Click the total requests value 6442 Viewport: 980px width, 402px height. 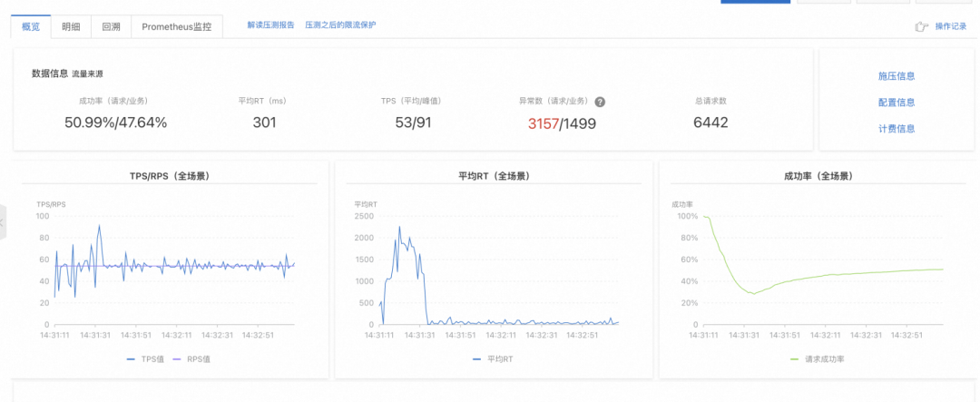(x=710, y=123)
